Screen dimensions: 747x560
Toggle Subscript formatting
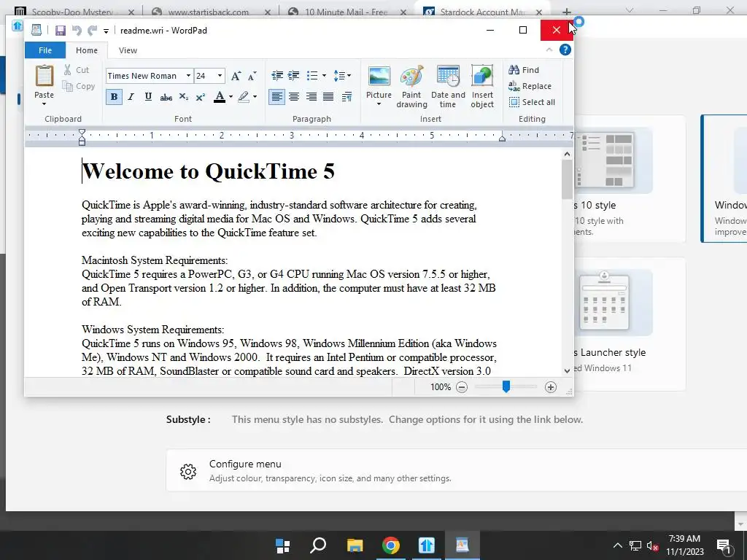click(183, 97)
